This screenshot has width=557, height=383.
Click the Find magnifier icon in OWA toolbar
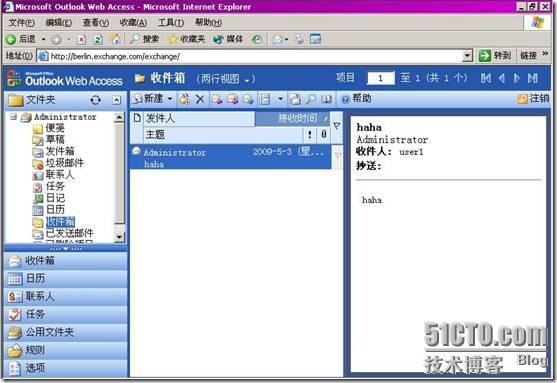pos(311,99)
